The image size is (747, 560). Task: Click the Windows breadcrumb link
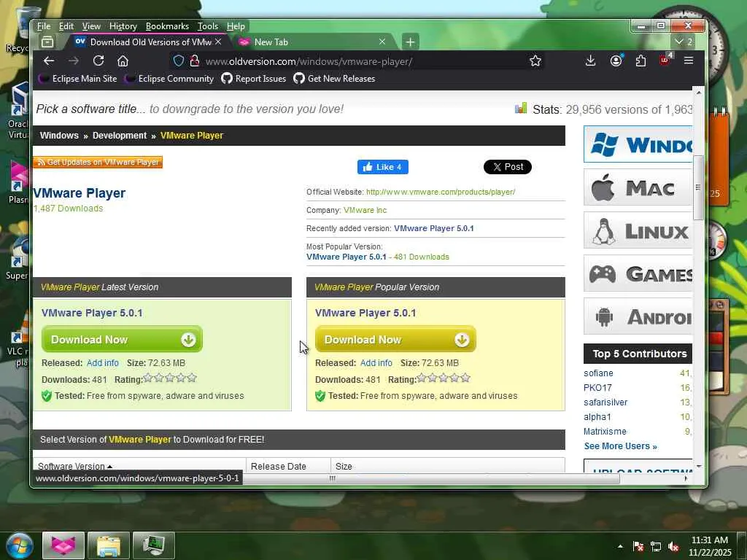point(59,135)
